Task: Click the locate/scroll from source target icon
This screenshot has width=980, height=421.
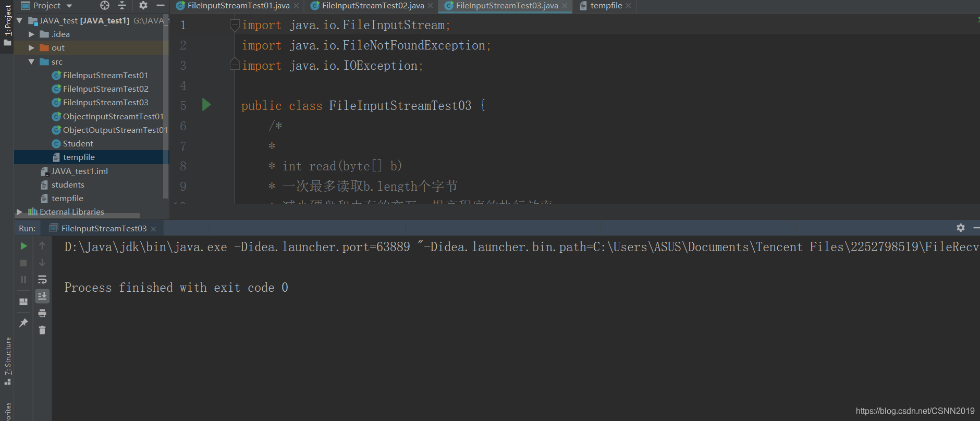Action: (105, 5)
